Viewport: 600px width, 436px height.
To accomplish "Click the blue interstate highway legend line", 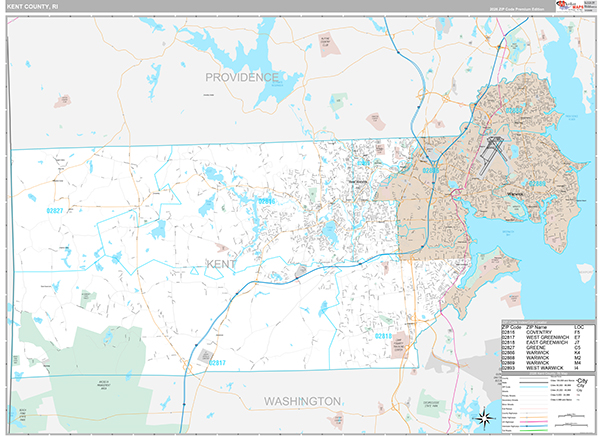I will [x=534, y=426].
